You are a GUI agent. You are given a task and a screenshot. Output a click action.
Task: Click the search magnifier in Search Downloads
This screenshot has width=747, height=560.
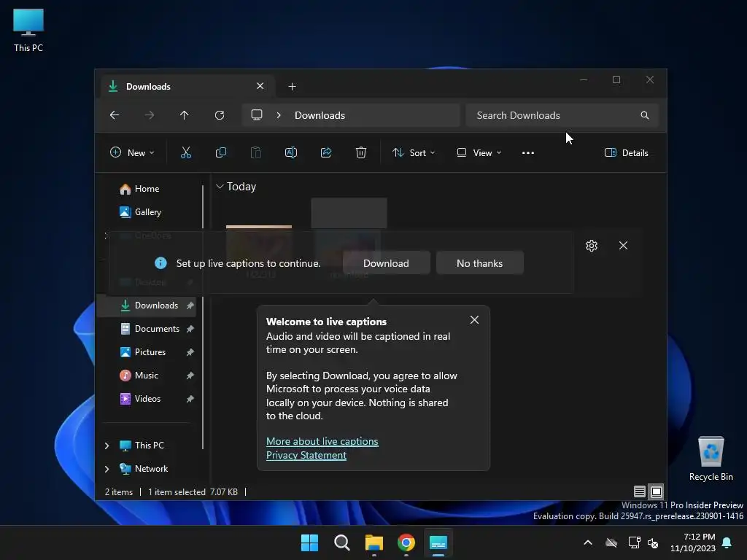[645, 115]
